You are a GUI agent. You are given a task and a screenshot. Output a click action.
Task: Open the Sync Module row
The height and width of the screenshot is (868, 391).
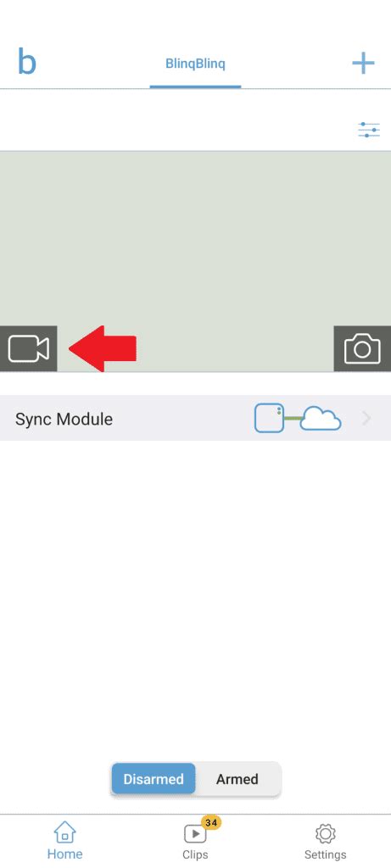195,418
